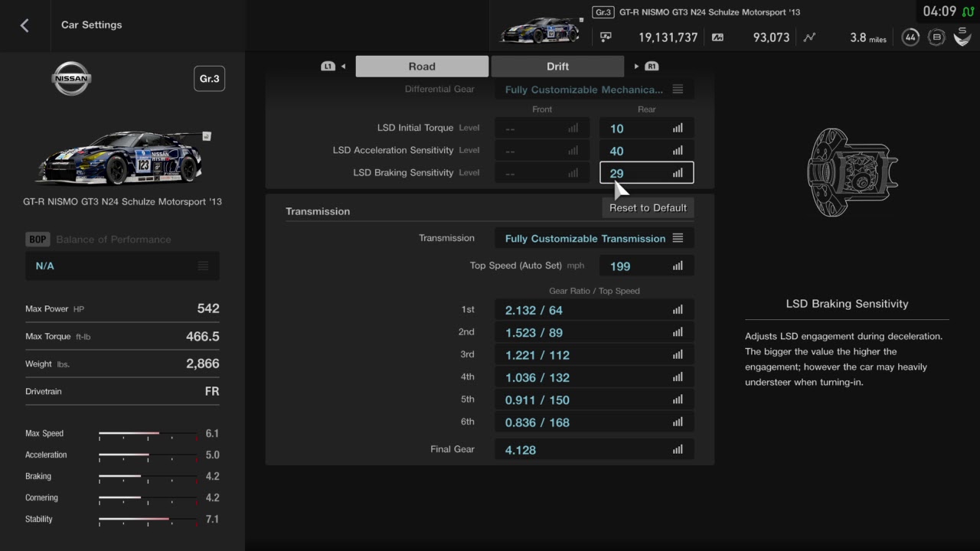This screenshot has width=980, height=551.
Task: Click the Weight 2,866 value
Action: pyautogui.click(x=202, y=364)
